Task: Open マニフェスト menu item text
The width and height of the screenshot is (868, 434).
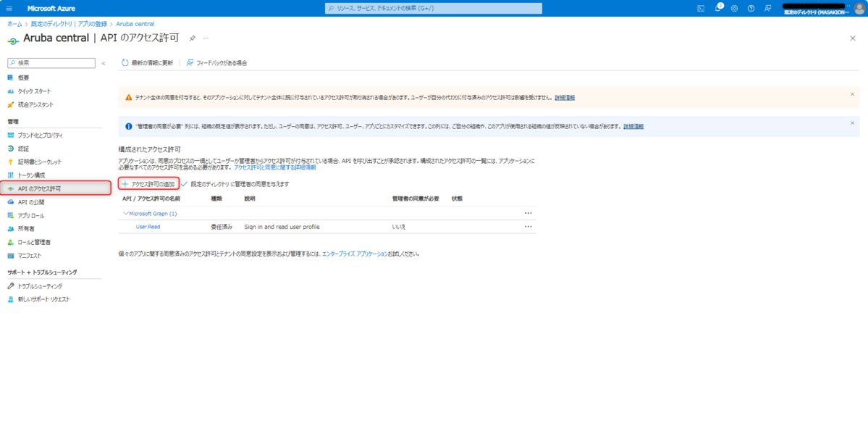Action: tap(30, 256)
